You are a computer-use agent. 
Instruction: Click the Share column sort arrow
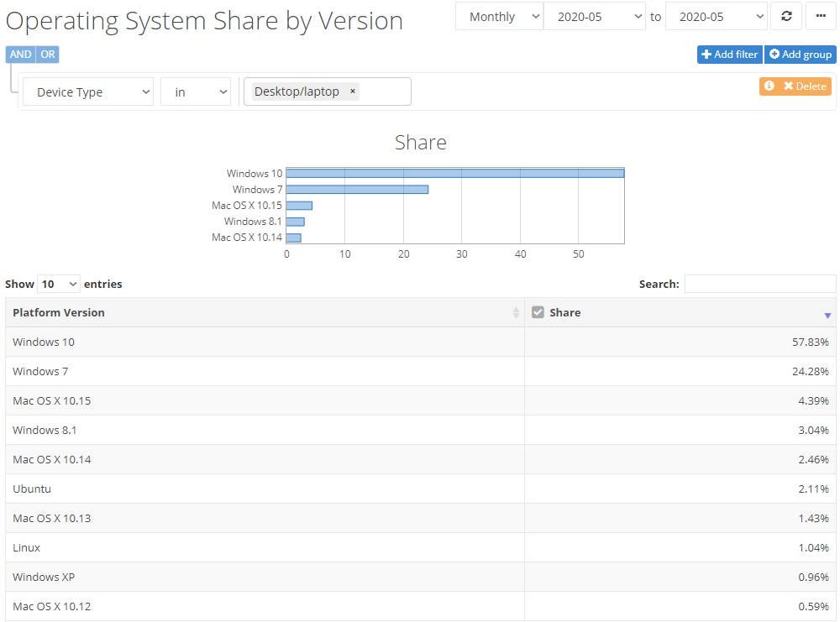click(827, 316)
